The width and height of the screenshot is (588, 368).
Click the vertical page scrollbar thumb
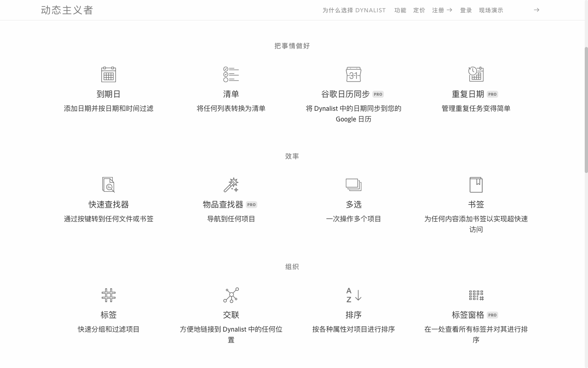[x=586, y=108]
